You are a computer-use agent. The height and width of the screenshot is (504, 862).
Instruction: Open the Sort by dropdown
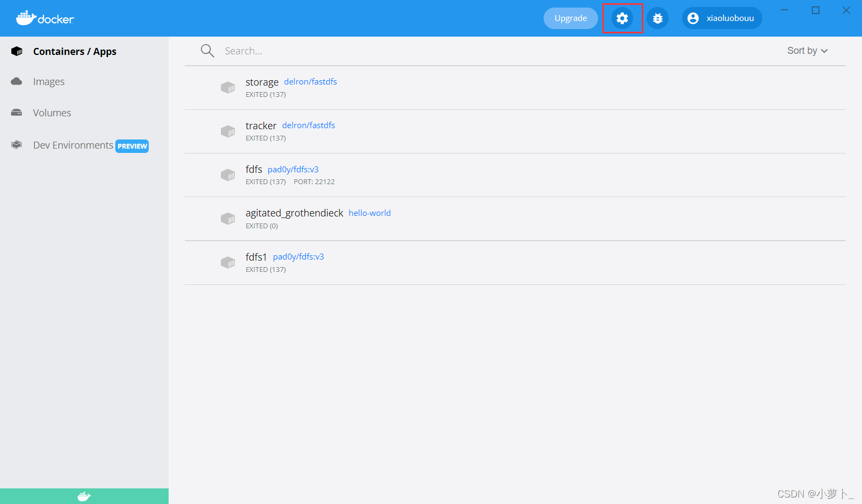coord(807,50)
